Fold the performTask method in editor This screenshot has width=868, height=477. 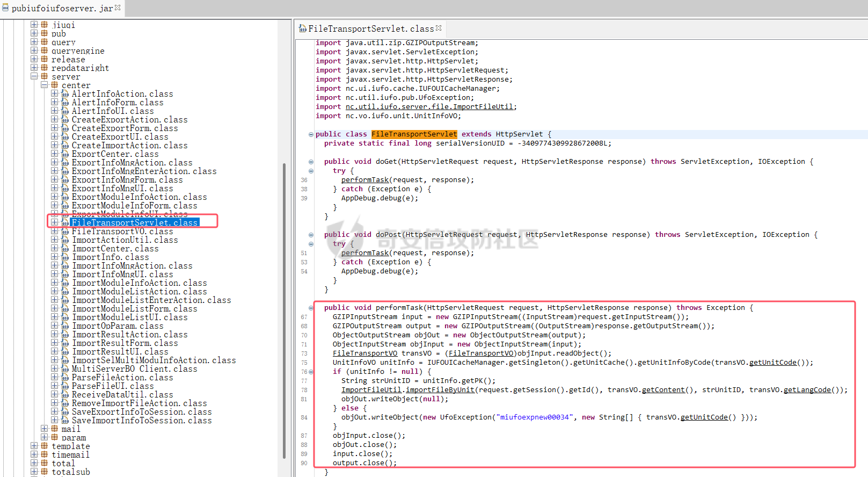click(311, 308)
